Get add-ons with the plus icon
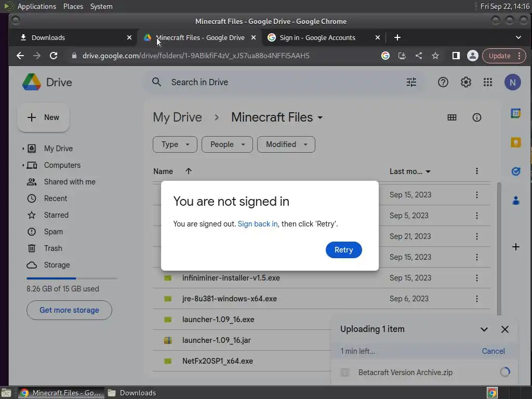This screenshot has height=399, width=532. click(516, 247)
